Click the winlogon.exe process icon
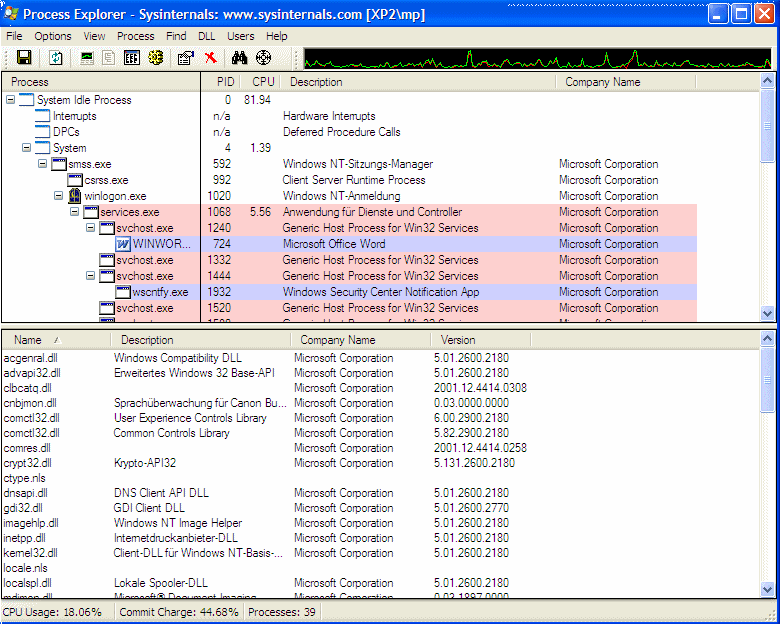The image size is (780, 624). click(75, 196)
